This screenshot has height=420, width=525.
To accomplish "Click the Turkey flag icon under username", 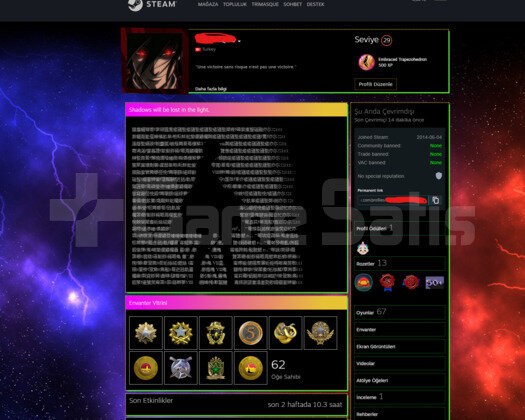I will pos(198,50).
